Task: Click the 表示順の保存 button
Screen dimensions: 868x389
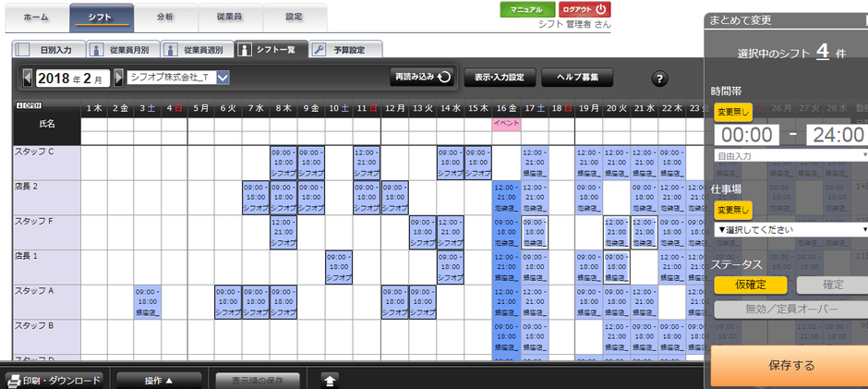Action: point(258,381)
